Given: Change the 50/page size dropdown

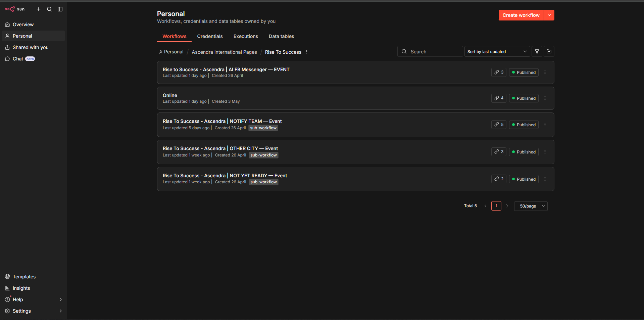Looking at the screenshot, I should pyautogui.click(x=531, y=206).
